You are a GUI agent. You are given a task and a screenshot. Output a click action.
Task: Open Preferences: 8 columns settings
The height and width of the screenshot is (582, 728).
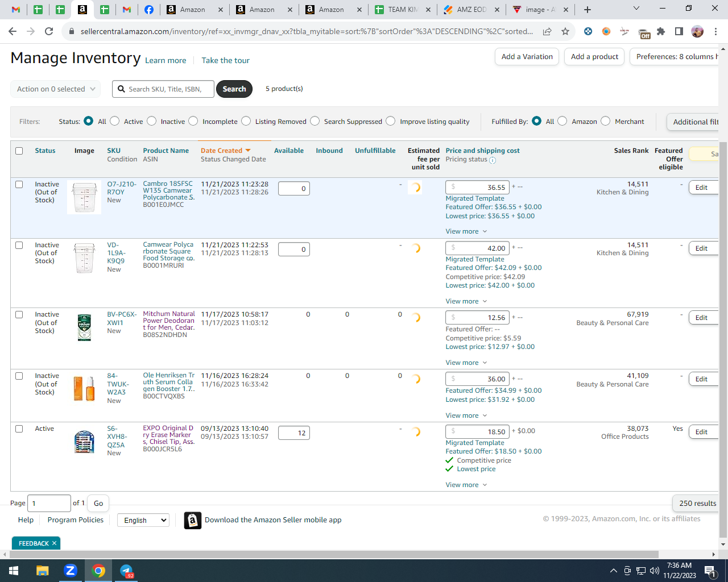pos(675,57)
